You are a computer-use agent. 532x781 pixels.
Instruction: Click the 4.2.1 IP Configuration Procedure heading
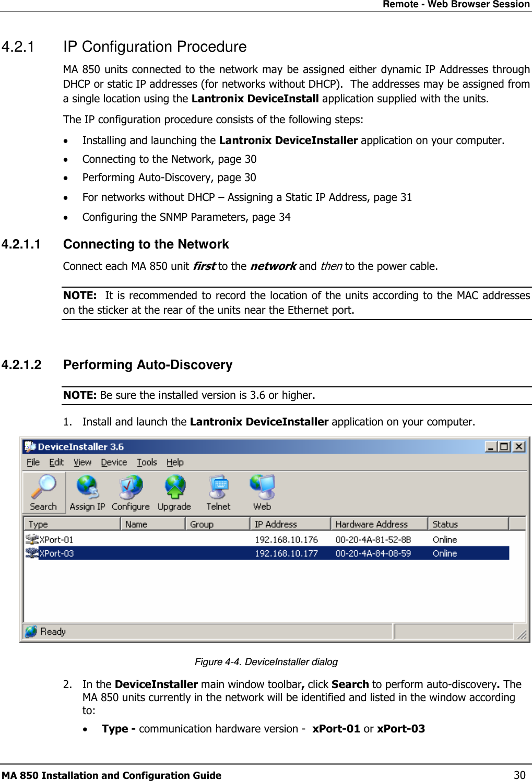coord(124,46)
